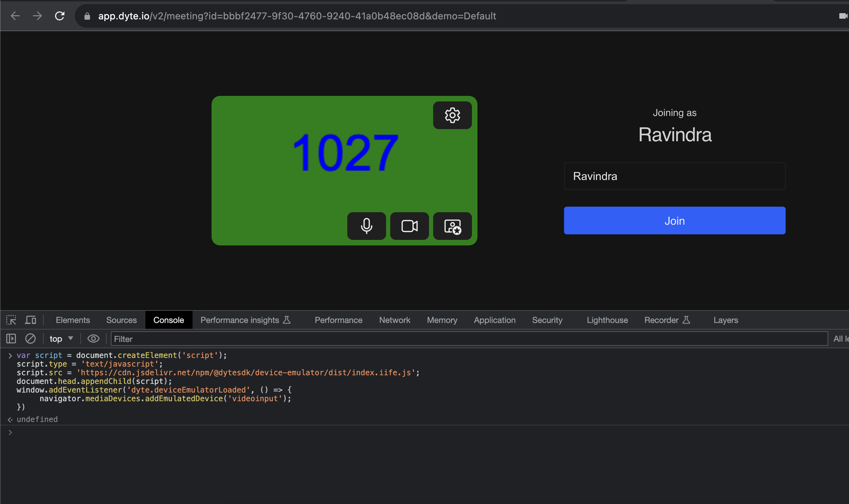
Task: Select the inspect element tool in DevTools
Action: point(11,320)
